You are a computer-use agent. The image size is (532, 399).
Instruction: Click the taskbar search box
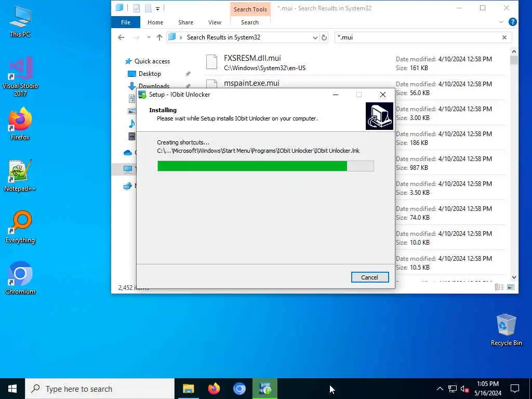tap(100, 389)
